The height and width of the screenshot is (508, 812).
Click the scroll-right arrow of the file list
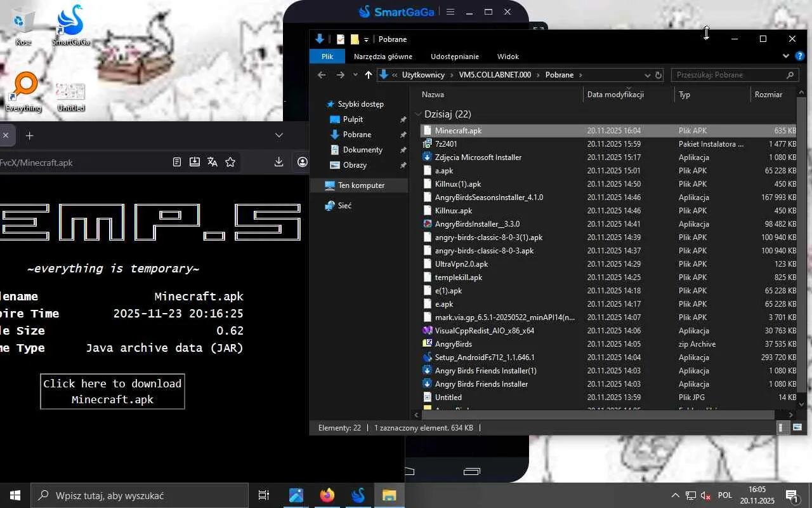coord(791,415)
